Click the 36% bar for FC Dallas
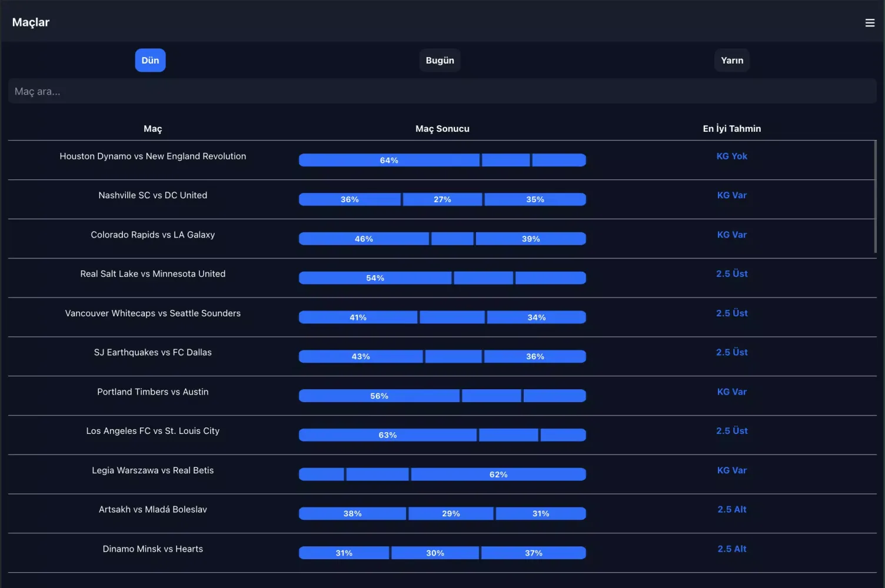 pos(535,356)
